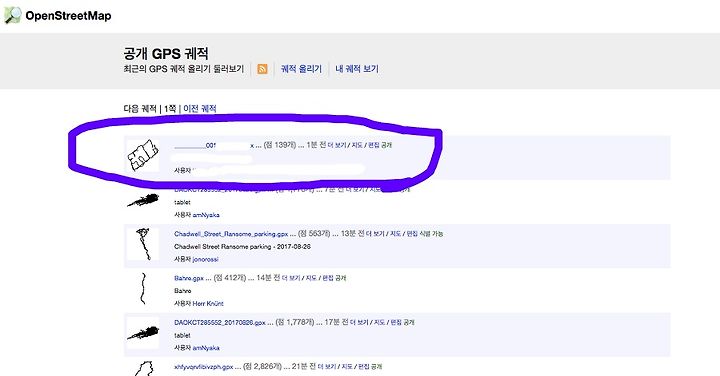Open the 궤적 올리기 upload link
This screenshot has width=720, height=376.
(301, 69)
